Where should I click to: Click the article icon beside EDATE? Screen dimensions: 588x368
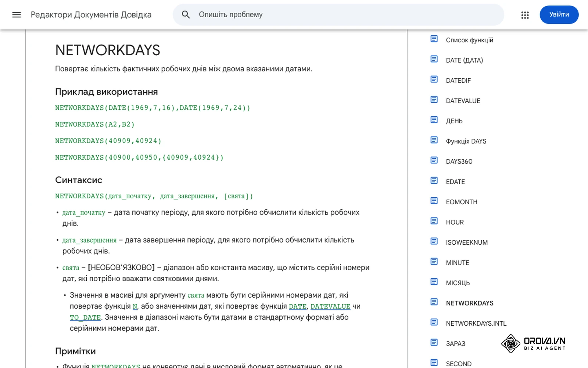point(434,180)
